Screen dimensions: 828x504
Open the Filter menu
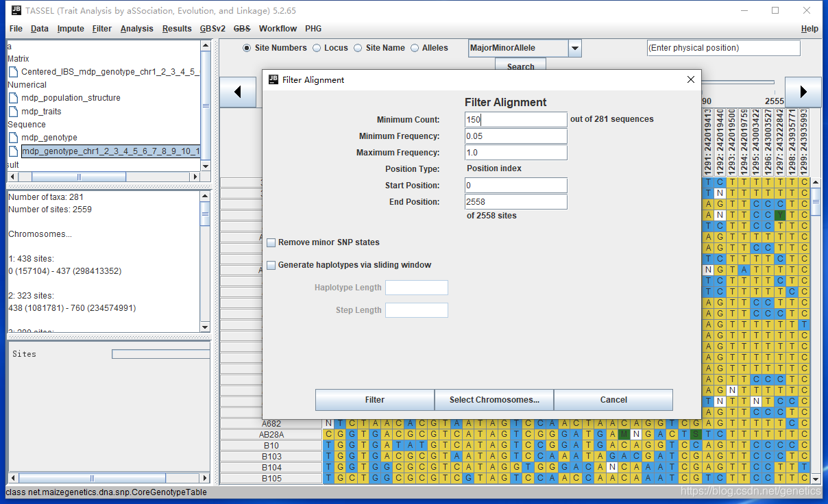point(102,29)
